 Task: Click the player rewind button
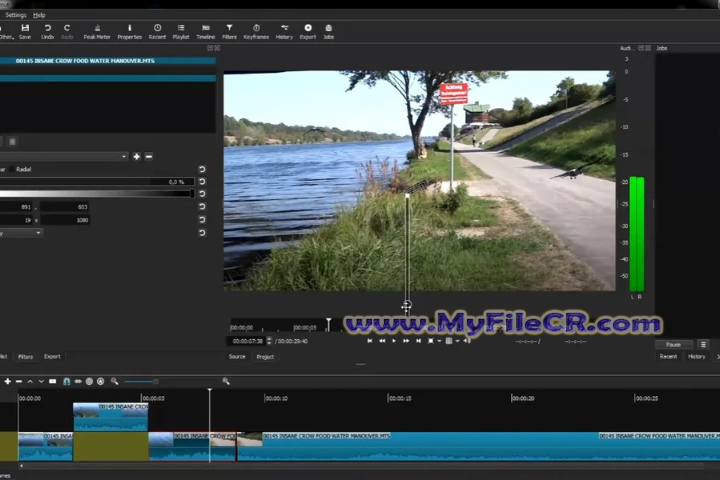point(382,341)
